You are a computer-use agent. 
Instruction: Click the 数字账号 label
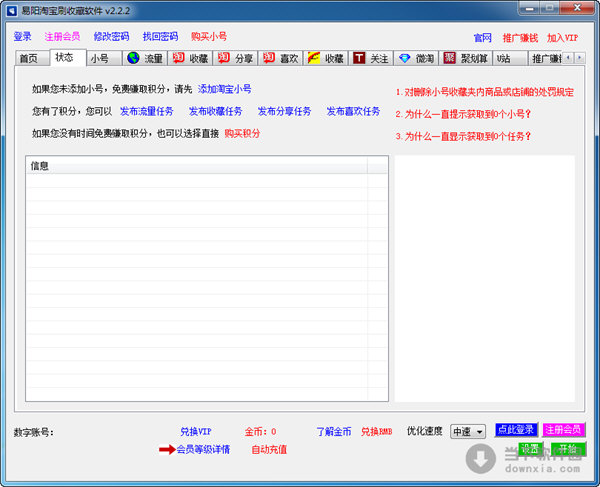pyautogui.click(x=34, y=432)
